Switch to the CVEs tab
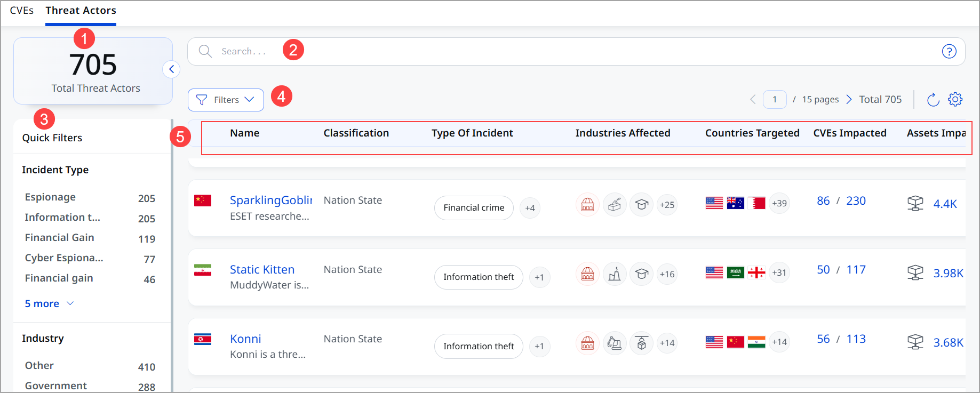The image size is (980, 393). click(x=22, y=11)
